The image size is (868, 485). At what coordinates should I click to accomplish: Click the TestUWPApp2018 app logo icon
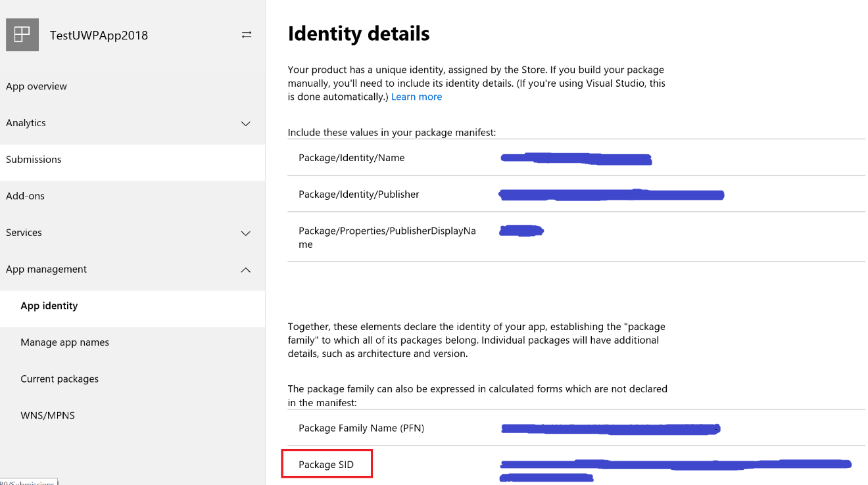click(x=22, y=35)
